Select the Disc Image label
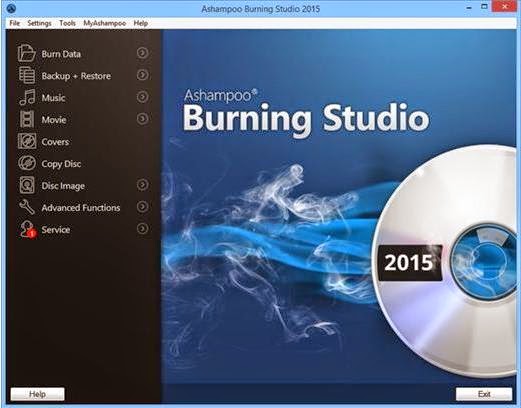This screenshot has height=408, width=521. pos(63,186)
